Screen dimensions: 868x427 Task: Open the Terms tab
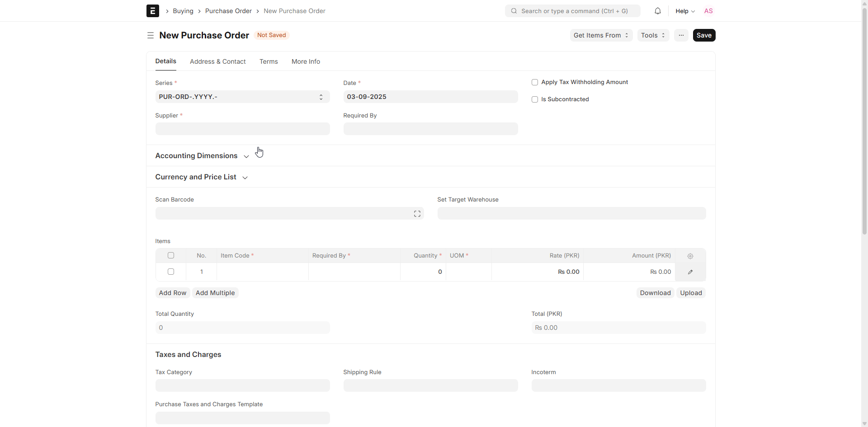[269, 61]
